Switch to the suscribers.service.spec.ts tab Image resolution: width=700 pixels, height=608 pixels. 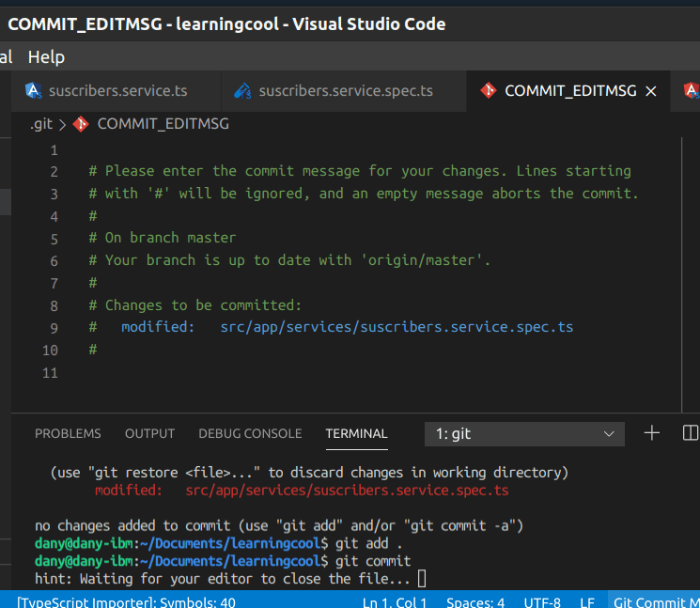345,91
